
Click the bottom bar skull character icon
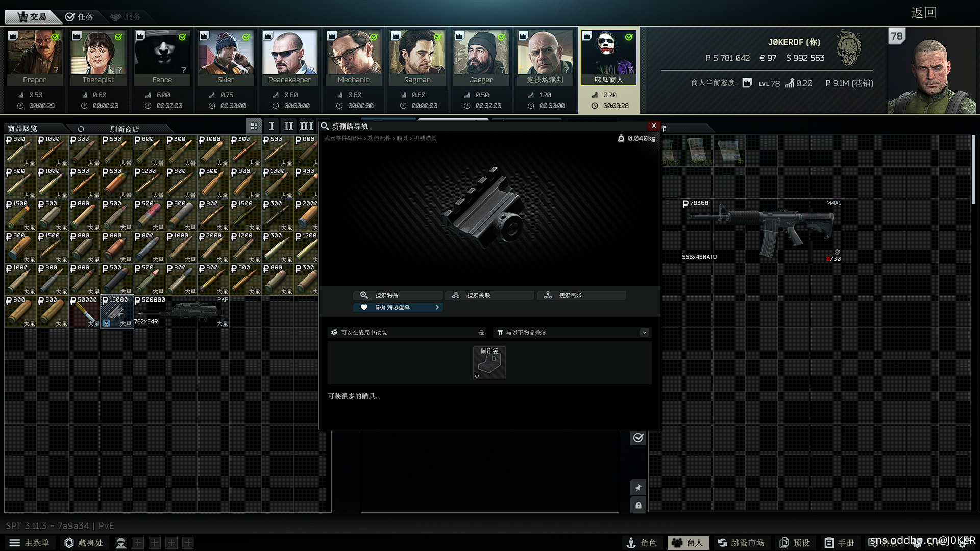(121, 543)
